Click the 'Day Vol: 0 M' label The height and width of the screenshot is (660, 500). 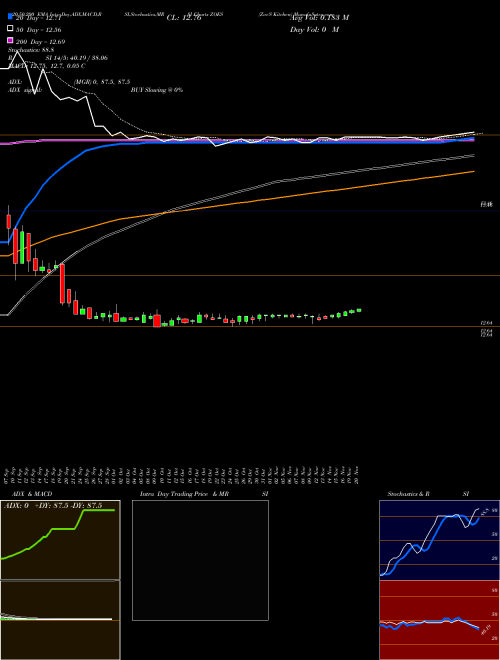coord(315,30)
